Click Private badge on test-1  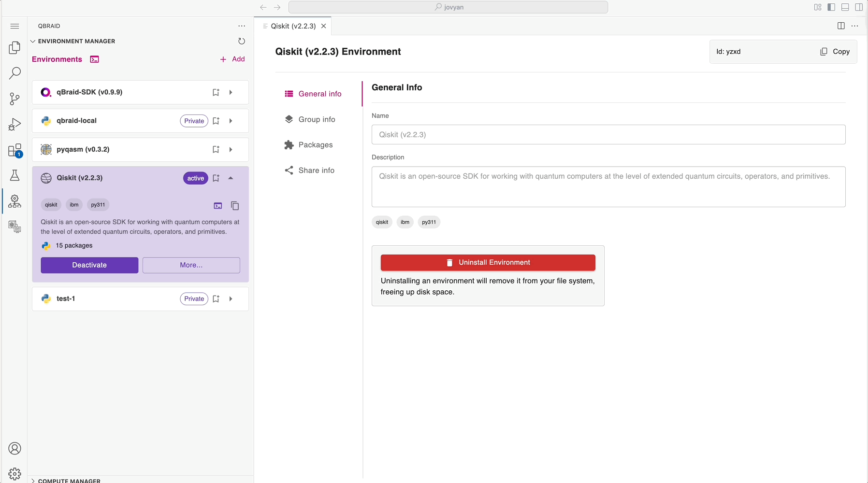(x=194, y=299)
